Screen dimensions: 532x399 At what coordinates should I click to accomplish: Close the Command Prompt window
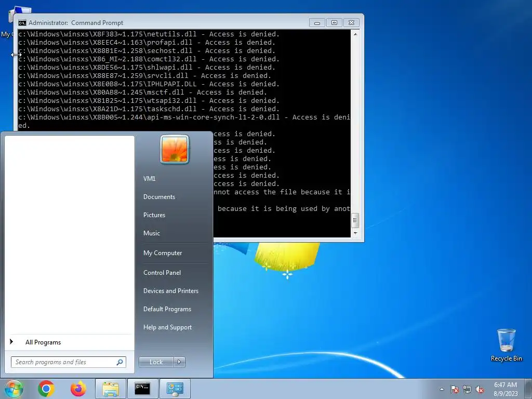[352, 23]
